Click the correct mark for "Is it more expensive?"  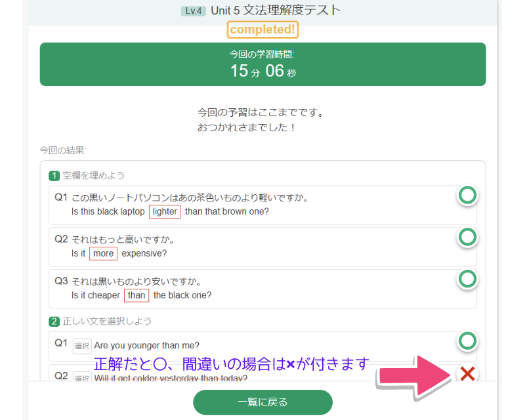[467, 237]
